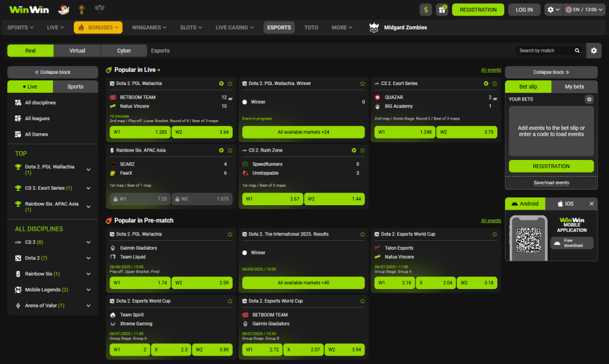Click the top REGISTRATION button
This screenshot has height=364, width=609.
click(x=478, y=10)
